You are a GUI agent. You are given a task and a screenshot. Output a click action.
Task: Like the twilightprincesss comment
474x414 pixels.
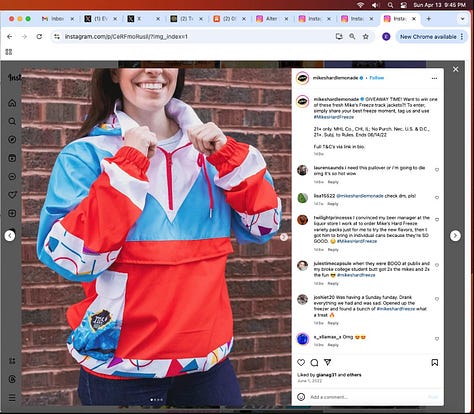(x=437, y=220)
